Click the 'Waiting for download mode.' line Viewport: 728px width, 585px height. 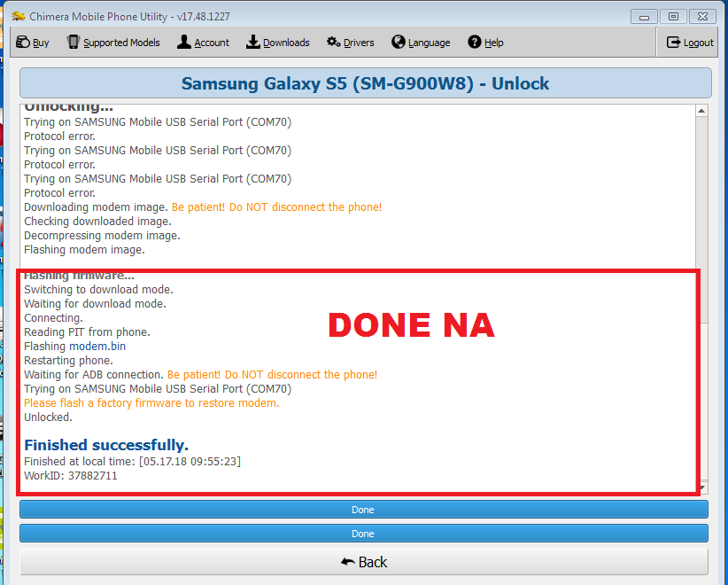click(x=95, y=303)
